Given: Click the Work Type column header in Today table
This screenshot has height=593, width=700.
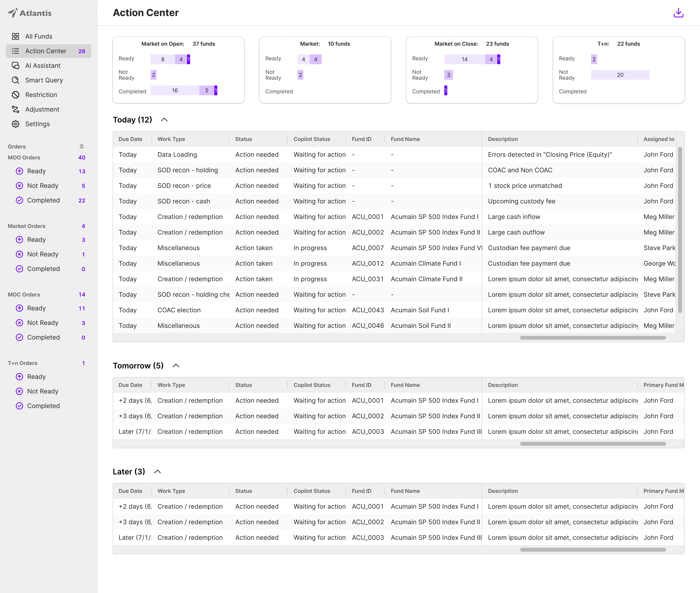Looking at the screenshot, I should (171, 139).
